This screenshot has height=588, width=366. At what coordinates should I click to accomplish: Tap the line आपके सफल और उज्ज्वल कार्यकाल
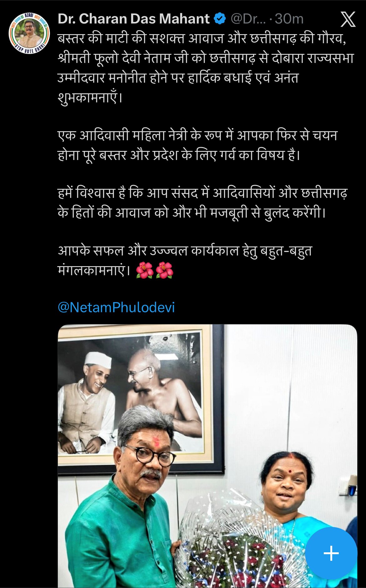click(185, 251)
